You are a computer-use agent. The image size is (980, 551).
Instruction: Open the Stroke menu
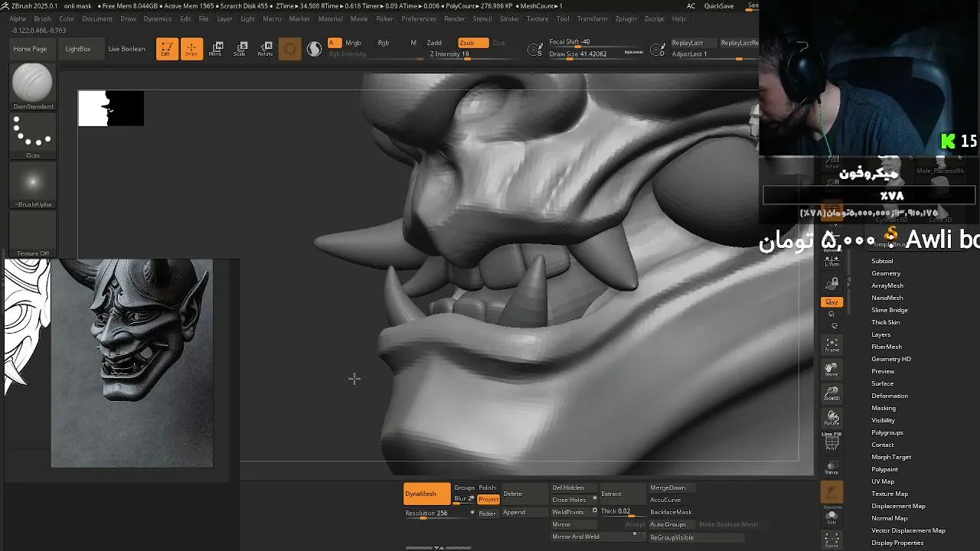(509, 18)
